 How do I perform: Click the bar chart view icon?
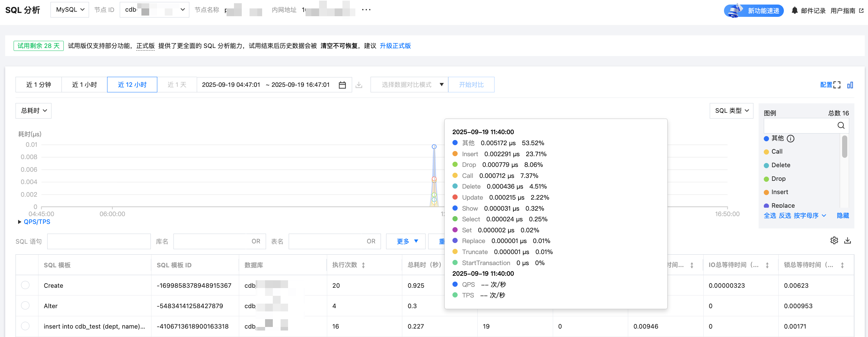click(x=850, y=85)
